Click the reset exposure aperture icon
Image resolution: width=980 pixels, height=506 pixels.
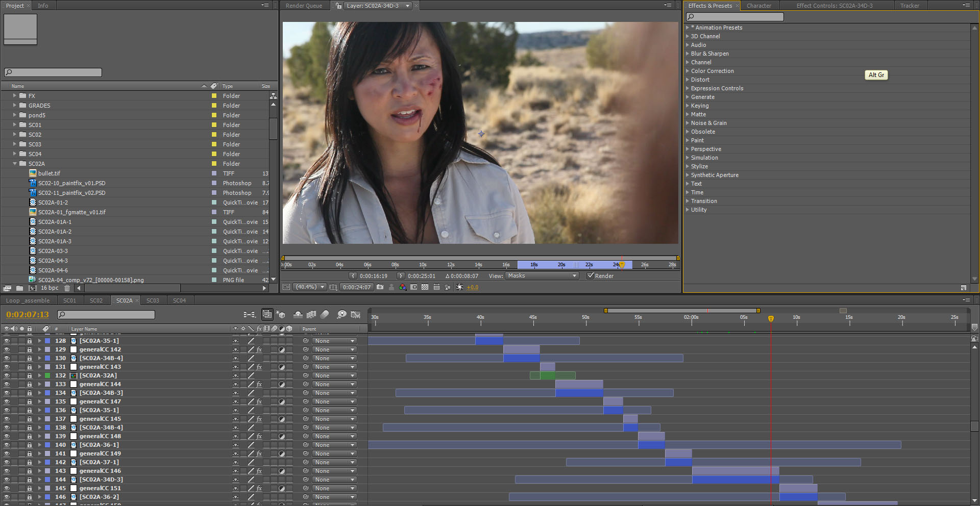point(459,287)
